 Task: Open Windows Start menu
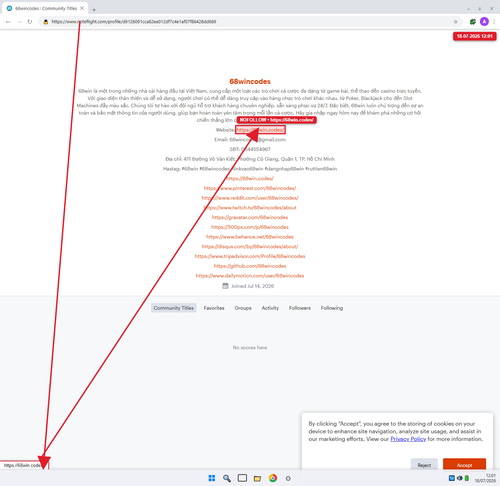(x=212, y=478)
